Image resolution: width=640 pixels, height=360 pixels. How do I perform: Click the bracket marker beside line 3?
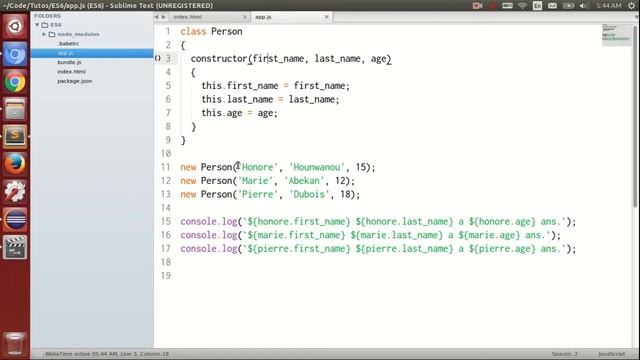pos(158,58)
